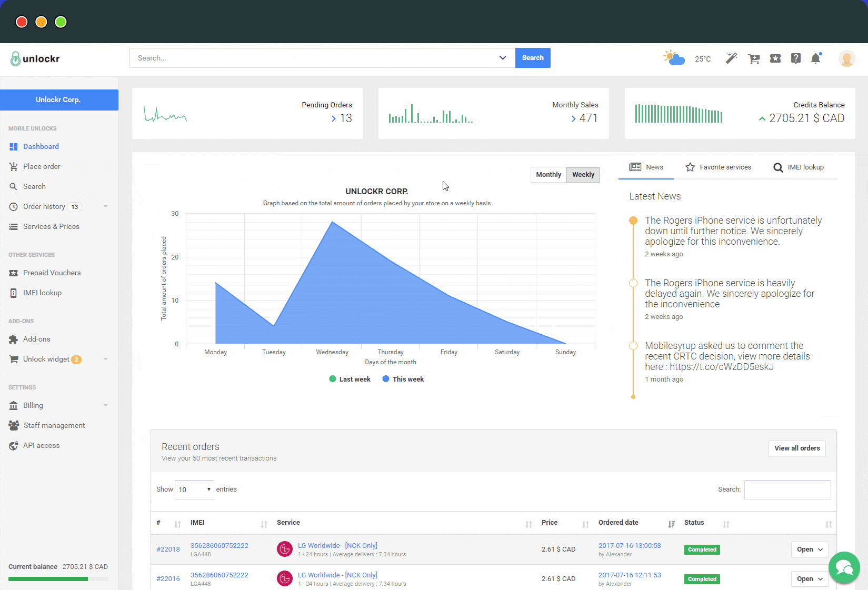Viewport: 868px width, 590px height.
Task: Click the LG logo in order #22018 row
Action: (285, 549)
